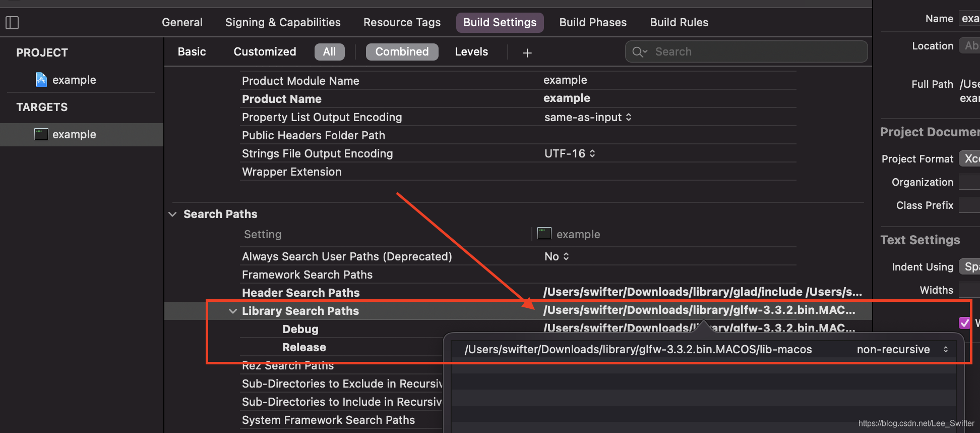
Task: Collapse Library Search Paths disclosure chevron
Action: (x=232, y=311)
